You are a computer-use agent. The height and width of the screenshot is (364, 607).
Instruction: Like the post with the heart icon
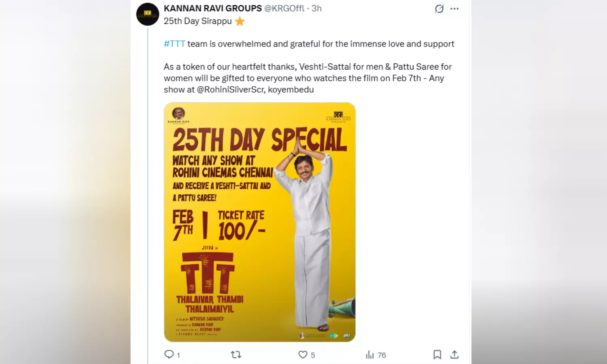click(303, 355)
